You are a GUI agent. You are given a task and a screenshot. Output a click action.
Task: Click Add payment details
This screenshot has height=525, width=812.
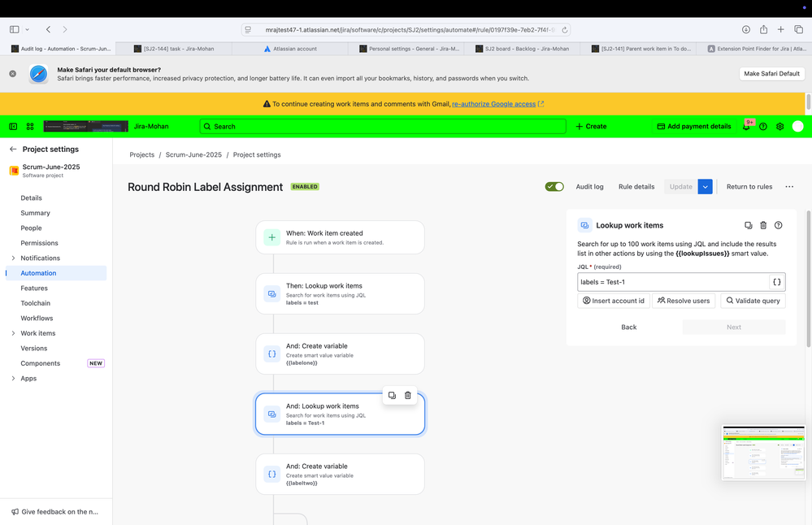point(694,126)
